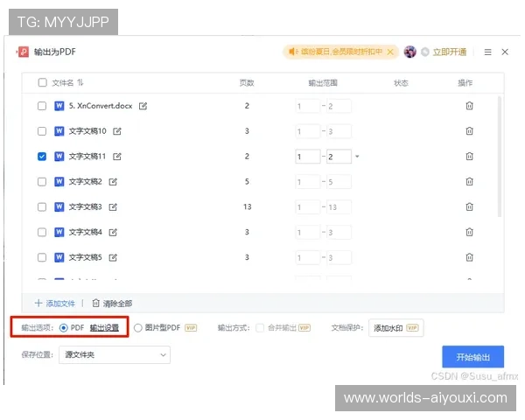525x420 pixels.
Task: Check the box for 文字文稿10
Action: pyautogui.click(x=42, y=131)
